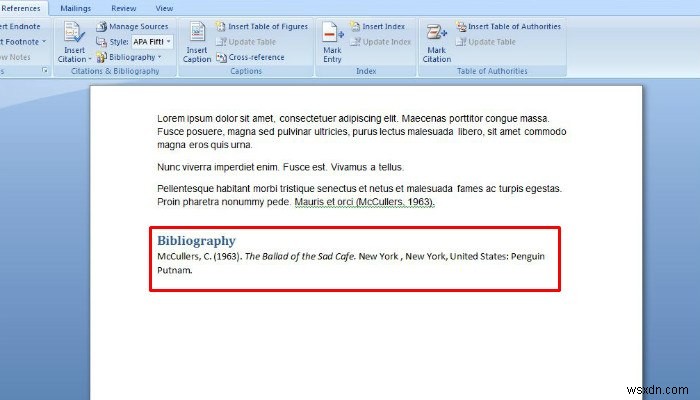This screenshot has height=400, width=700.
Task: Insert Table of Authorities
Action: coord(508,26)
